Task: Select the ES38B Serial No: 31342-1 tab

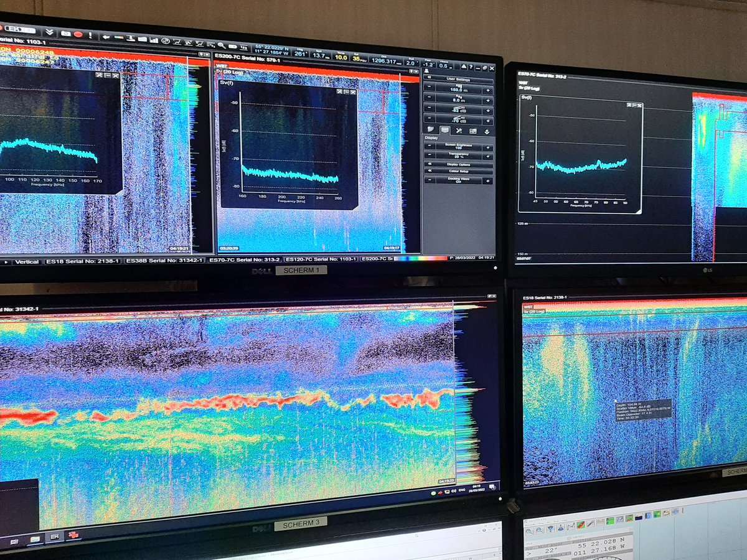Action: click(x=164, y=261)
